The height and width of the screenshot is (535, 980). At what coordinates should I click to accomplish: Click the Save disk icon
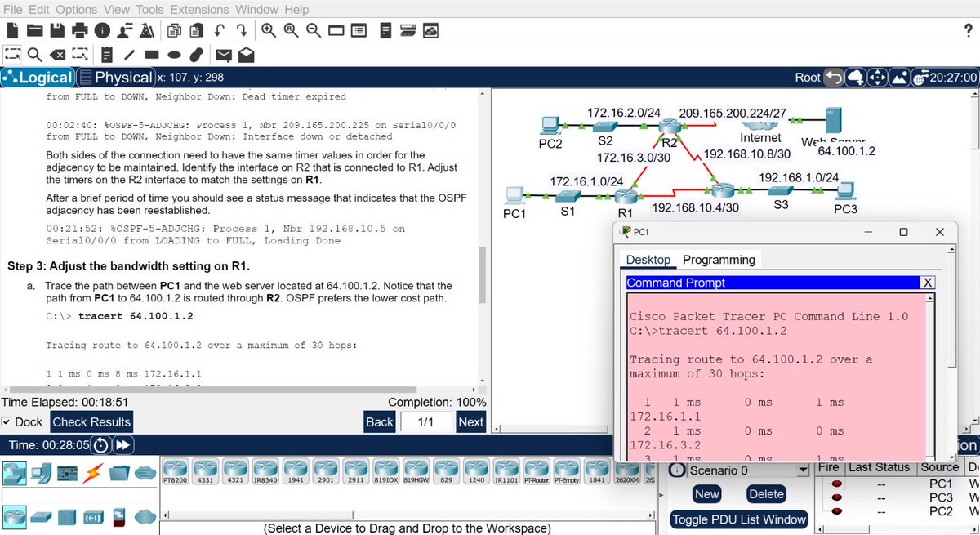pos(57,30)
